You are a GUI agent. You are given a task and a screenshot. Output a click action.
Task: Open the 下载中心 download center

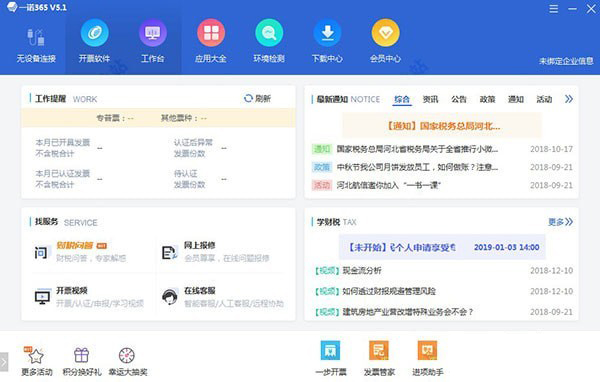[327, 41]
